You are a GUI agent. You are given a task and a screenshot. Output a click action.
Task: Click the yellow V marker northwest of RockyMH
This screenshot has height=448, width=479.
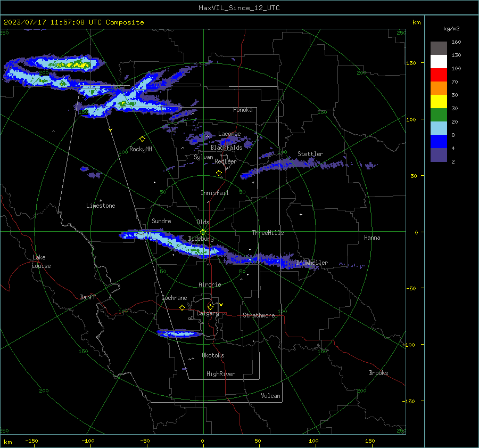click(x=111, y=130)
